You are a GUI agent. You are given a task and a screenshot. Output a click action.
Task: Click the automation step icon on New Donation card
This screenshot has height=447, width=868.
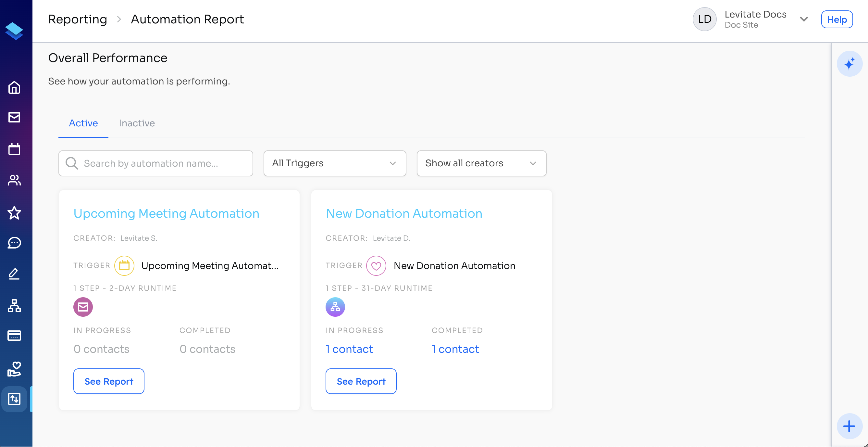coord(335,307)
